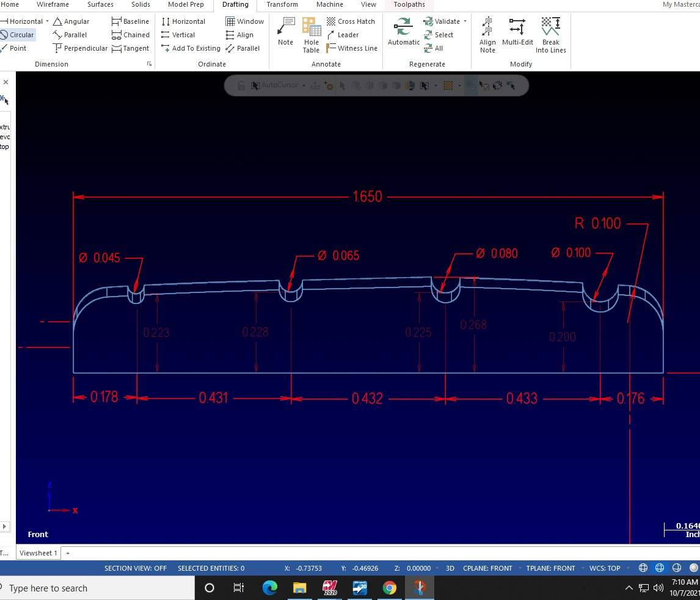The image size is (700, 600).
Task: Open Google Chrome from taskbar
Action: (x=390, y=588)
